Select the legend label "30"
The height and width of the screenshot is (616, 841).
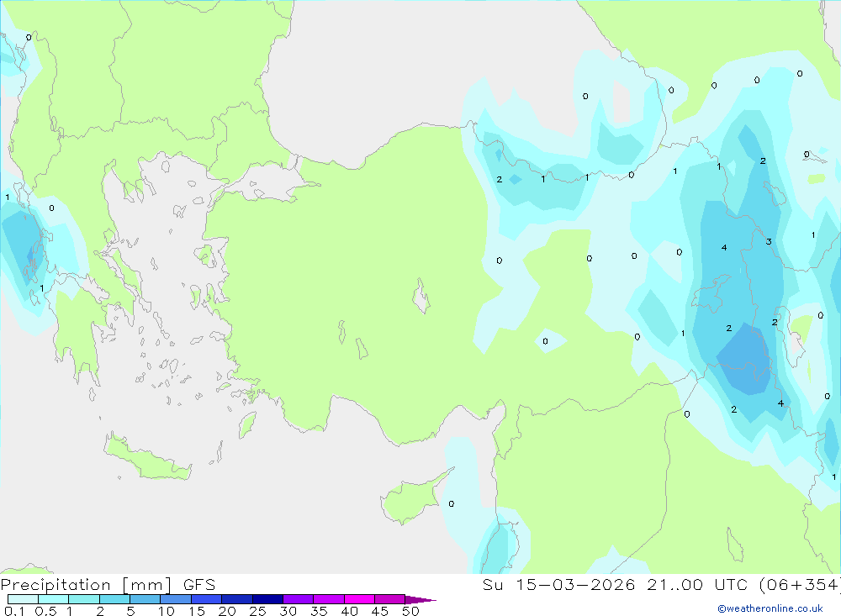(288, 611)
